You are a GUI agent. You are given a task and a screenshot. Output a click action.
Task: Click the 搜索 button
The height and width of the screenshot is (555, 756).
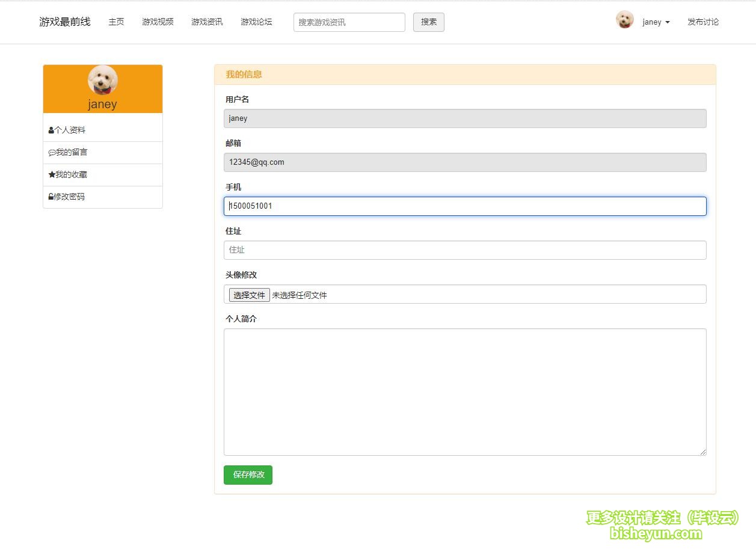click(429, 22)
